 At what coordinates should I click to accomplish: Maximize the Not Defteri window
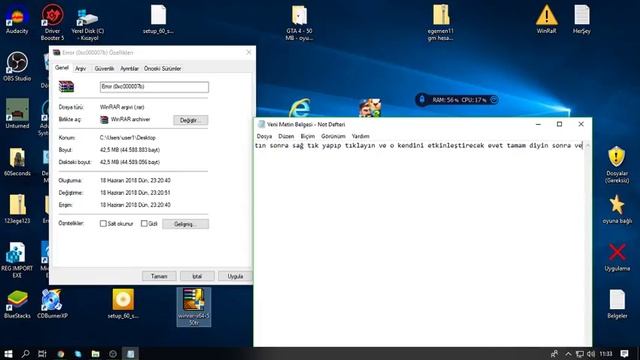559,124
